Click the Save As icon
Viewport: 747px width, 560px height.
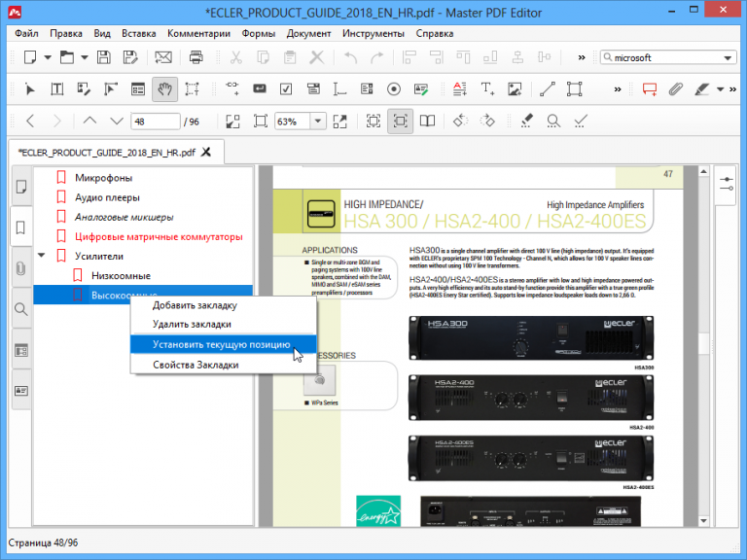click(130, 57)
